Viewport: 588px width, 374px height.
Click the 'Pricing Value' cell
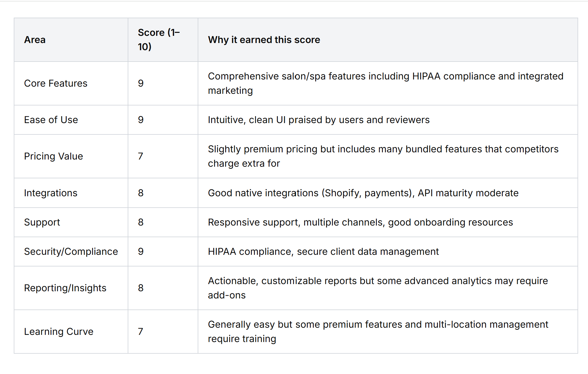(53, 156)
